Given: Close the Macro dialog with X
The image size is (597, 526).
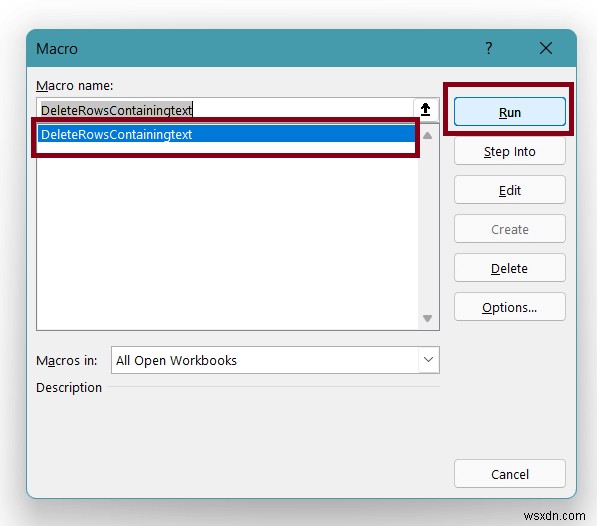Looking at the screenshot, I should pos(546,48).
